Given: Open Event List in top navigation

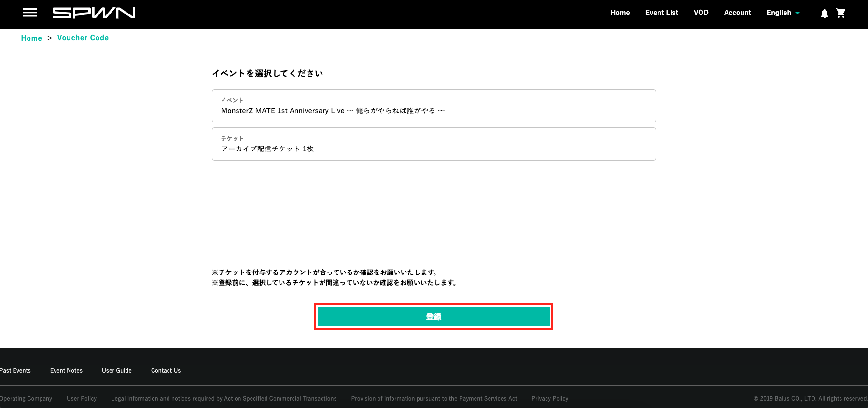Looking at the screenshot, I should pyautogui.click(x=661, y=13).
